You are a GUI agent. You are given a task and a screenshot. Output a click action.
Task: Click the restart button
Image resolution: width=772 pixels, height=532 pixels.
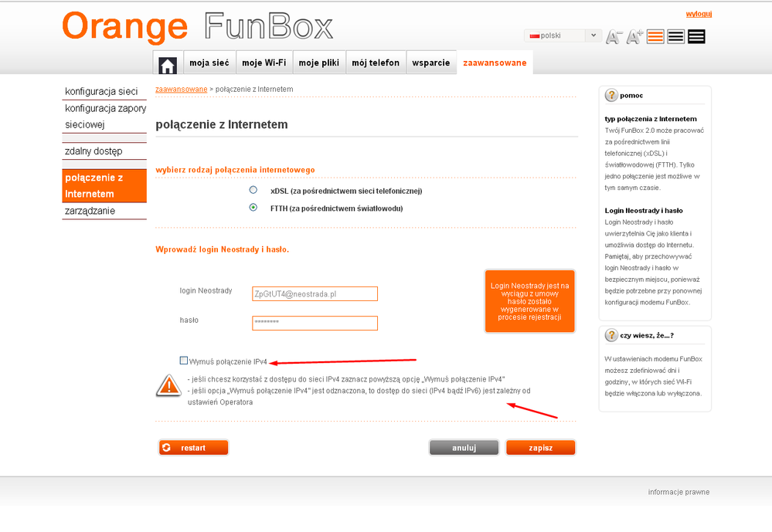click(193, 447)
